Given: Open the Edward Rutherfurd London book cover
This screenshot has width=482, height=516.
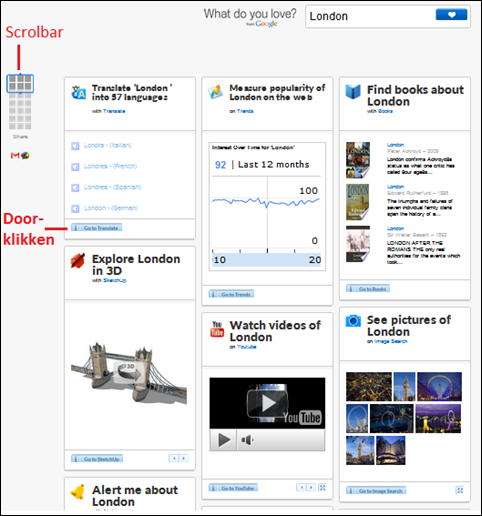Looking at the screenshot, I should pyautogui.click(x=357, y=202).
